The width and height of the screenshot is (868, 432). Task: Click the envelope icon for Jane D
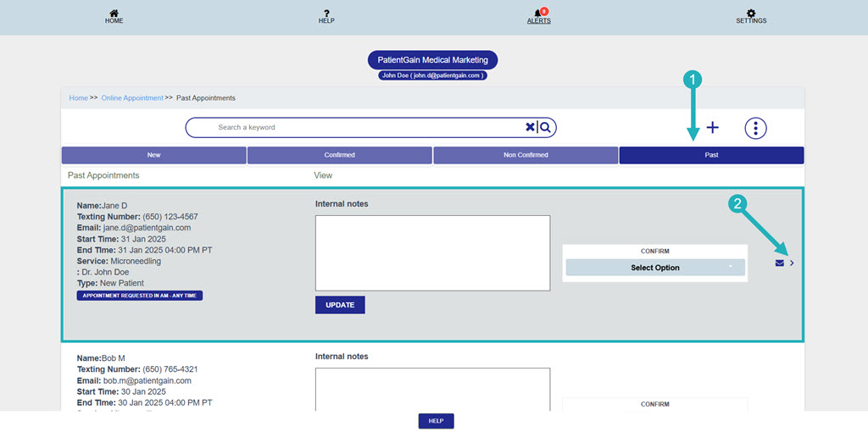click(x=779, y=263)
